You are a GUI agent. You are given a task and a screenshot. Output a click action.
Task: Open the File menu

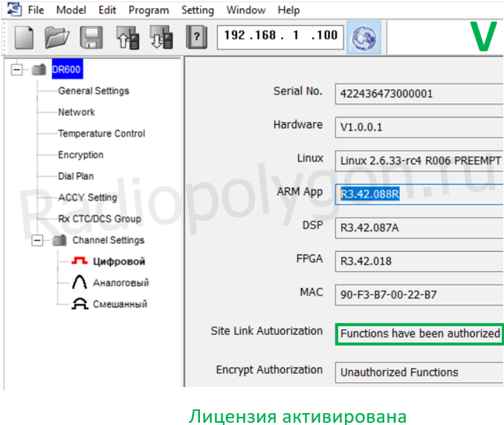pyautogui.click(x=36, y=10)
